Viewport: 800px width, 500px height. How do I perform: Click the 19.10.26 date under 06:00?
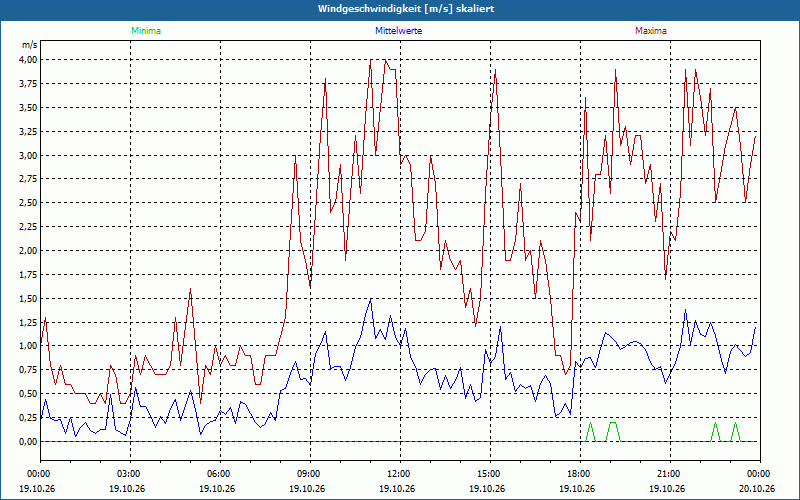tap(217, 488)
